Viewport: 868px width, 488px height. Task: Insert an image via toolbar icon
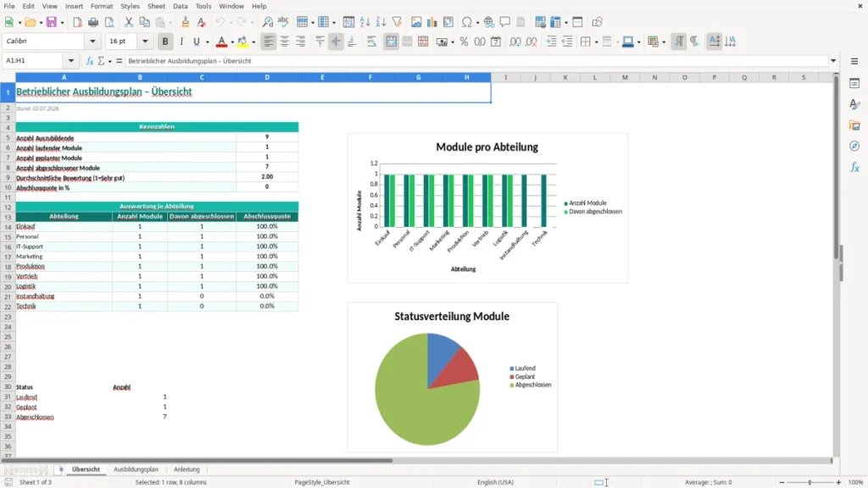point(416,22)
